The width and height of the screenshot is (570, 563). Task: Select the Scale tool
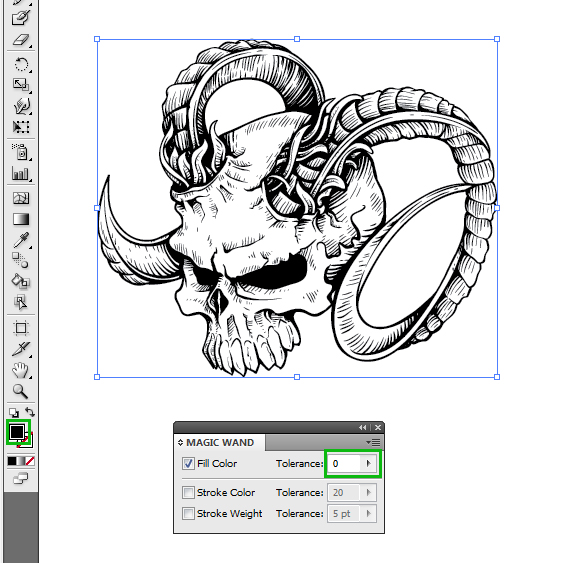tap(21, 85)
